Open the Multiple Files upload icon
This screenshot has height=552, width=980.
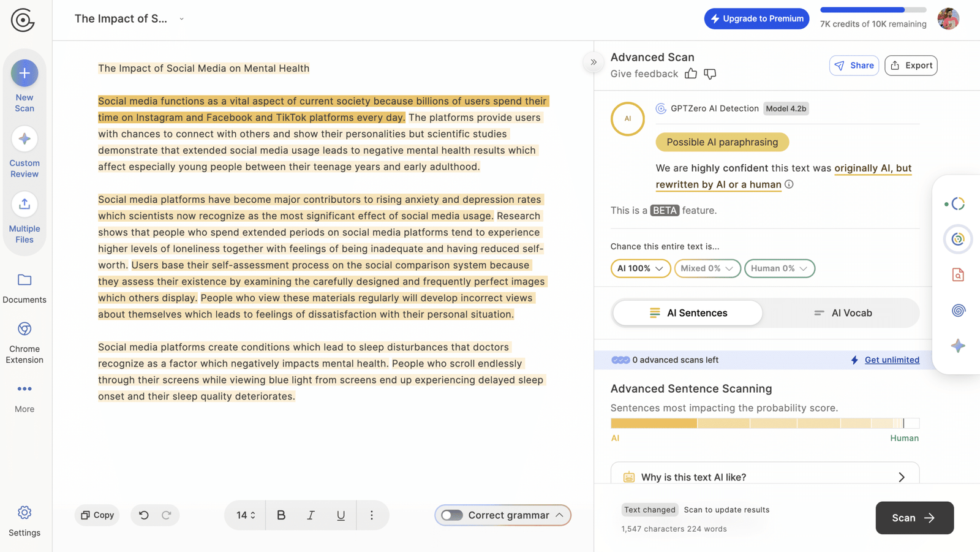coord(24,205)
